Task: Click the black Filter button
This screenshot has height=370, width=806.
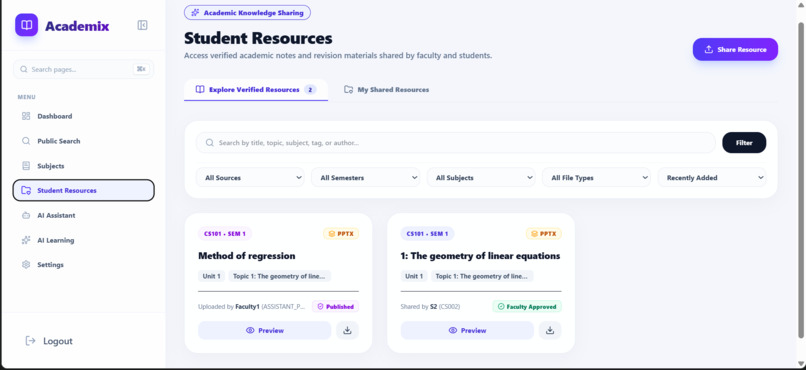Action: click(x=744, y=143)
